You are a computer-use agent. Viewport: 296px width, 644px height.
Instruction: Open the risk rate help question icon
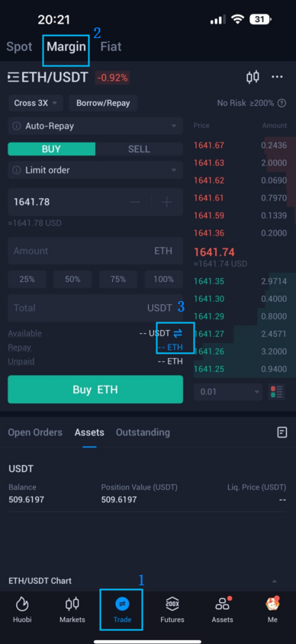[282, 103]
